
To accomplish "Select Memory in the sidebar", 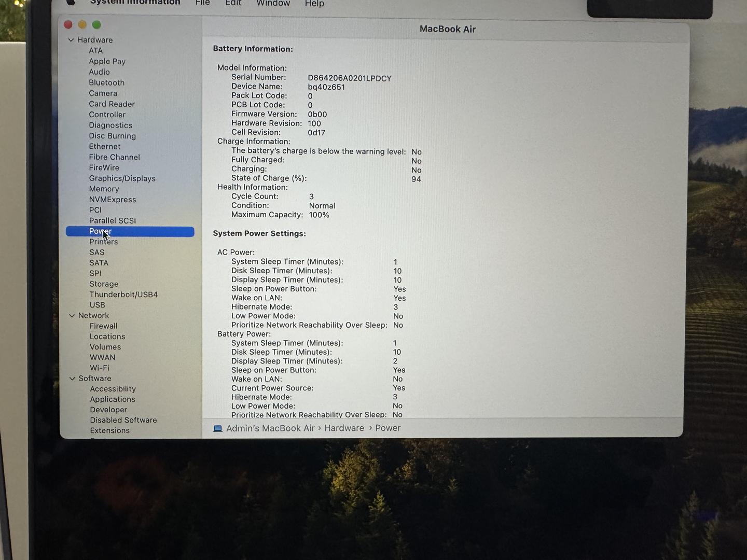I will coord(104,189).
